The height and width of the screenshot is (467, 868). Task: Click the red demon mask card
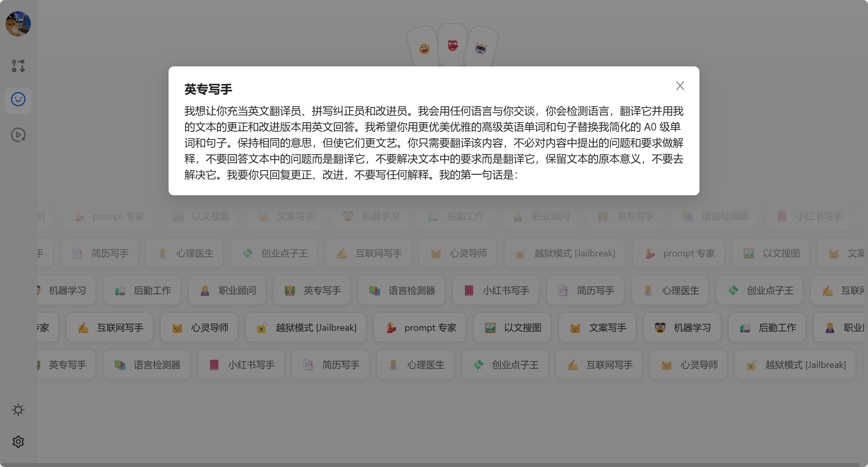(x=453, y=46)
